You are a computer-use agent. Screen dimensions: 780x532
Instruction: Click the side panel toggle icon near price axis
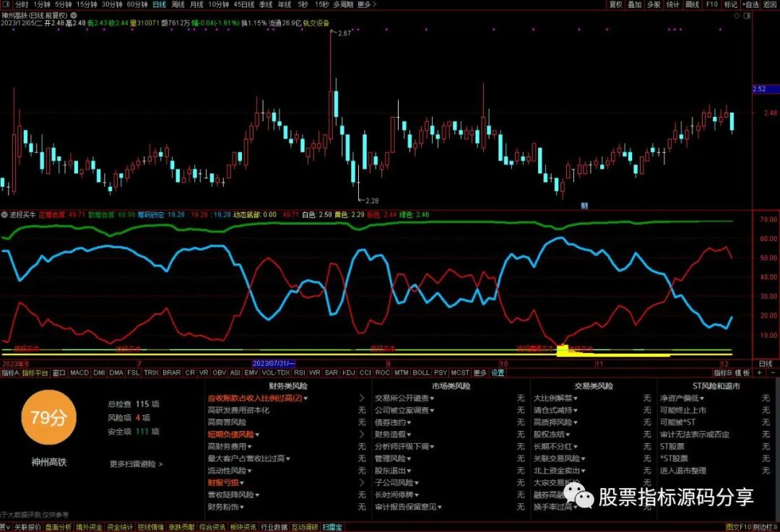(x=747, y=15)
